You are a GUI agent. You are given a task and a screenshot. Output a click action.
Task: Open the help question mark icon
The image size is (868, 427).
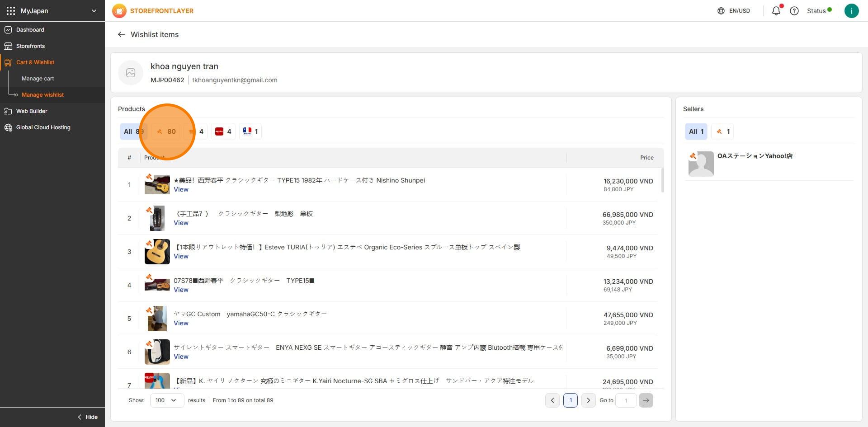coord(794,11)
